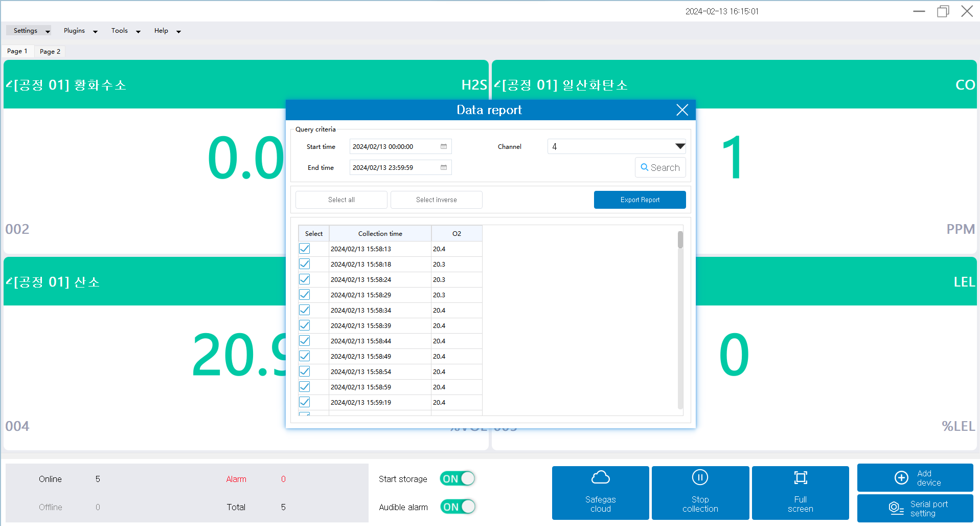Image resolution: width=980 pixels, height=526 pixels.
Task: Toggle Start storage switch off
Action: pos(457,479)
